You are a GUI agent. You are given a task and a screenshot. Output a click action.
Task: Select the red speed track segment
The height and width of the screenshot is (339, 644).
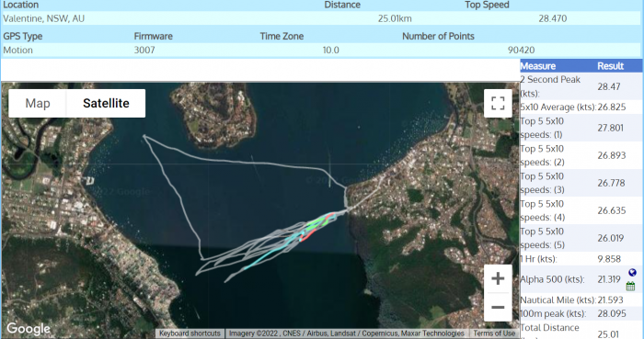tap(317, 228)
